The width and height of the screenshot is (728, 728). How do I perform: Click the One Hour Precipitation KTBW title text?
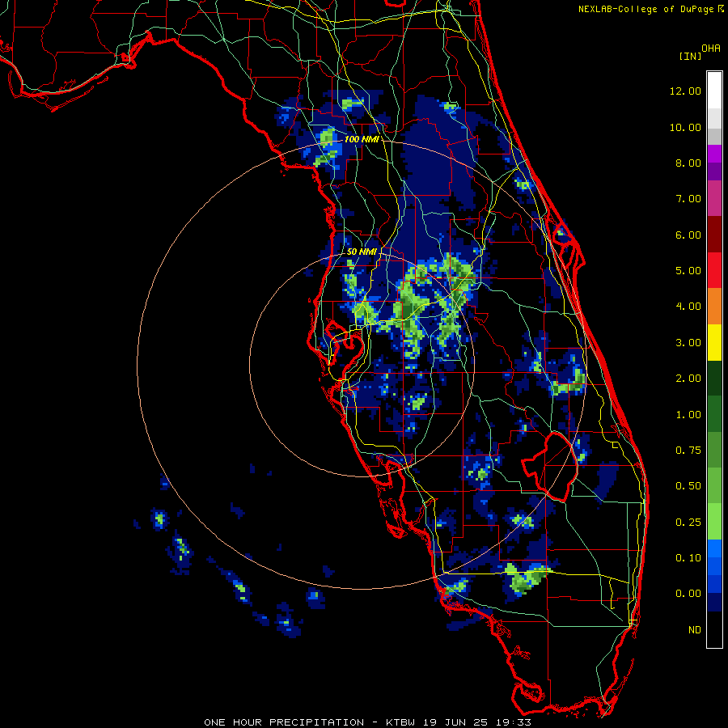[x=367, y=722]
